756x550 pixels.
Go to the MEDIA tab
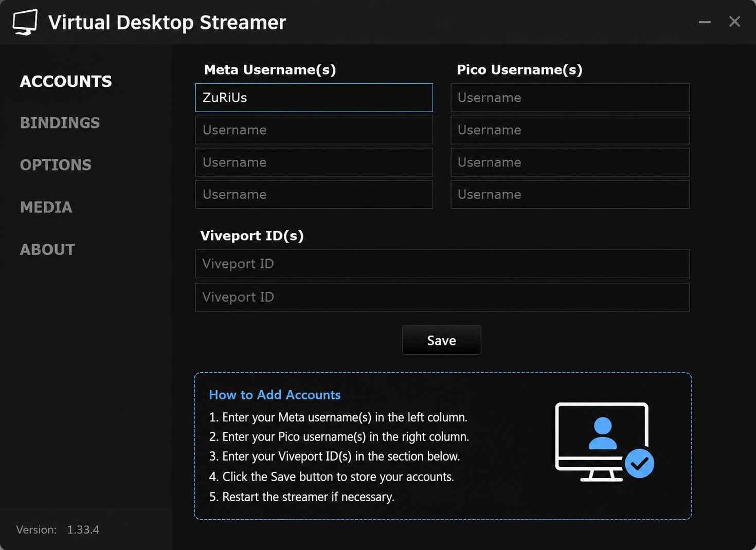[x=46, y=207]
